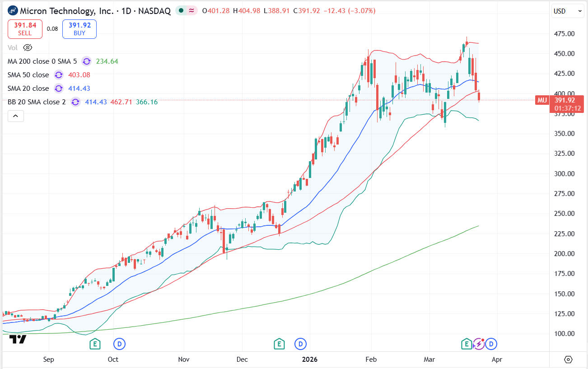
Task: Click the SELL button at 391.84
Action: click(x=25, y=29)
